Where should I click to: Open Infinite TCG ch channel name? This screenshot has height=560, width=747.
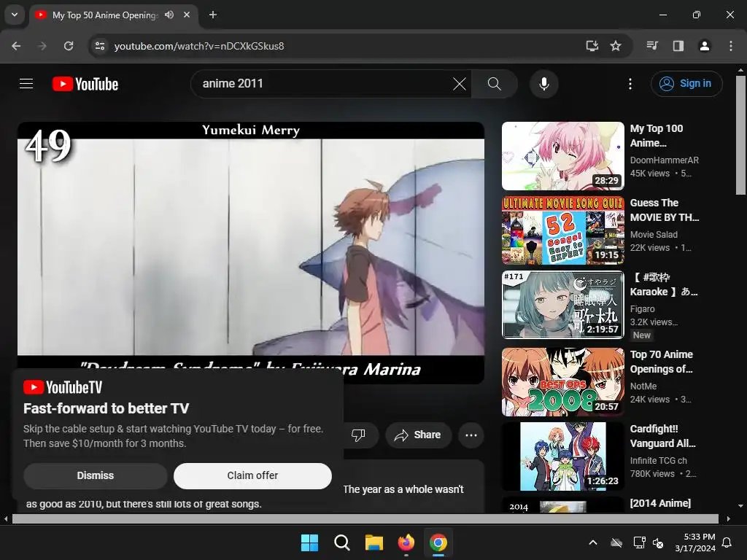659,461
